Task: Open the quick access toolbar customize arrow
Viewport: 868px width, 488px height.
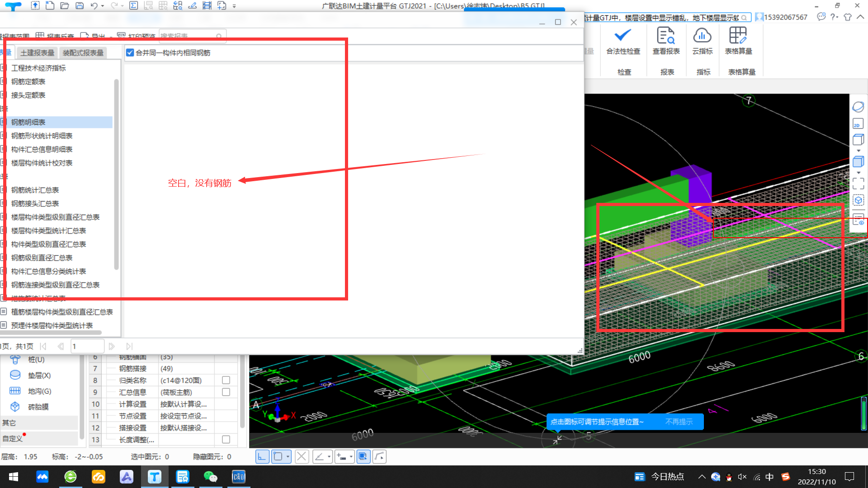Action: click(234, 6)
